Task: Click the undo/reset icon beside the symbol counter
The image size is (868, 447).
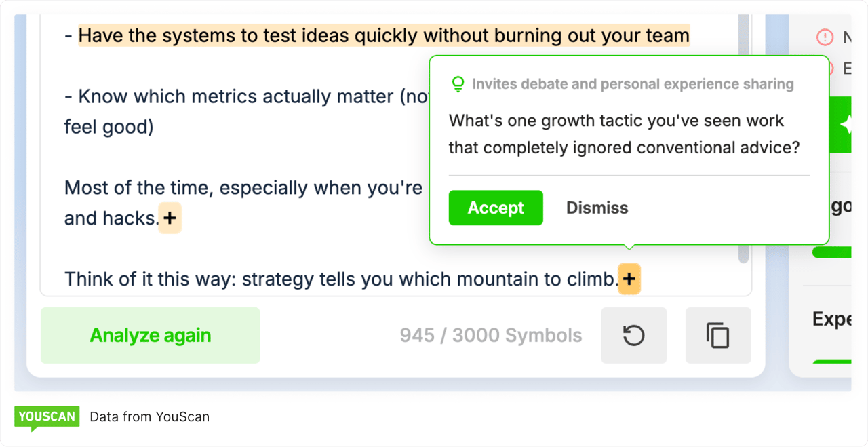Action: click(633, 334)
